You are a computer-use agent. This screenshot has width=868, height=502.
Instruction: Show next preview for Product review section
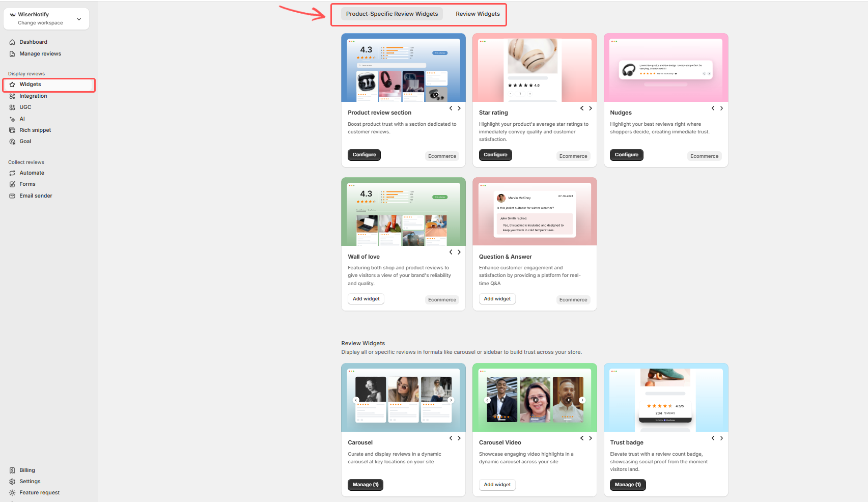click(x=459, y=108)
